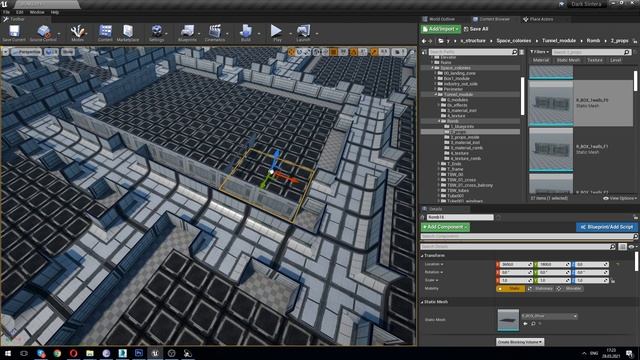Open the Create Blocking Volume dropdown
The image size is (640, 360).
[x=520, y=342]
